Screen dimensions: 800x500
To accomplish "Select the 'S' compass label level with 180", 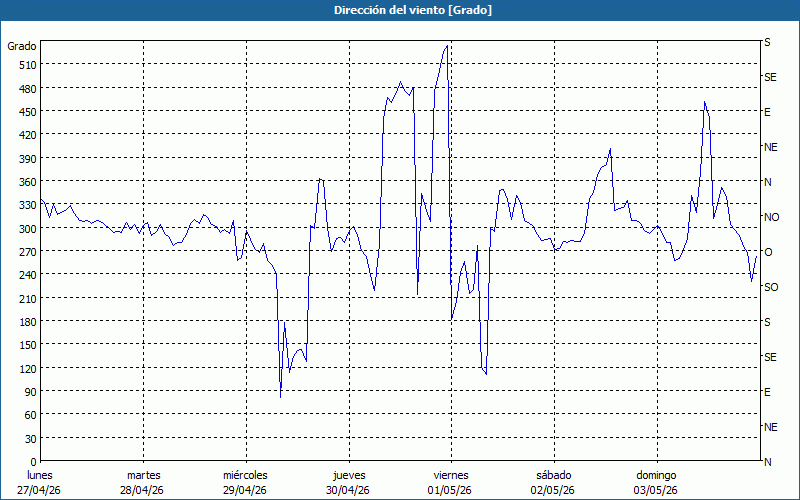I will click(767, 322).
